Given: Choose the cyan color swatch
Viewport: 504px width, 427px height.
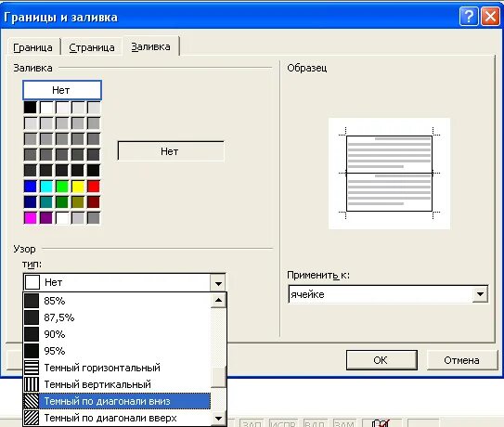Looking at the screenshot, I should click(x=46, y=187).
